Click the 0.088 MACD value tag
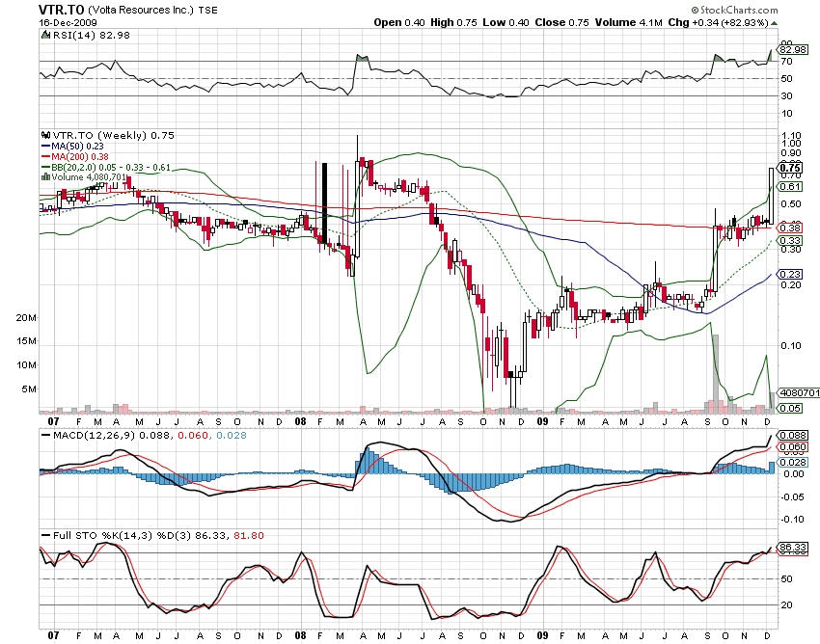820x644 pixels. [x=793, y=436]
